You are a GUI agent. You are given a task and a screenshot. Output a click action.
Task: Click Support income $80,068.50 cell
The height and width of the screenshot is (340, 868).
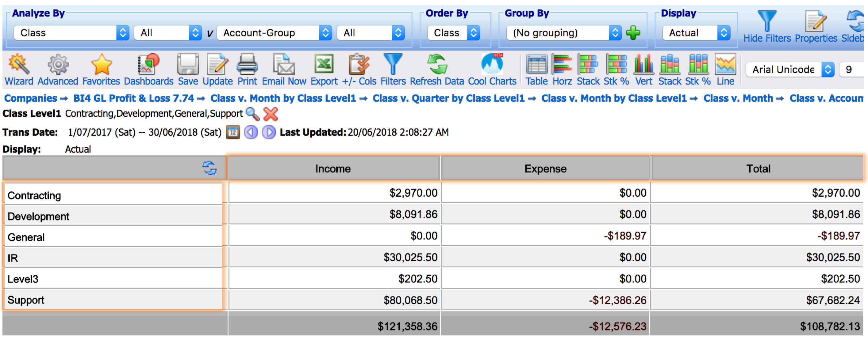[335, 300]
